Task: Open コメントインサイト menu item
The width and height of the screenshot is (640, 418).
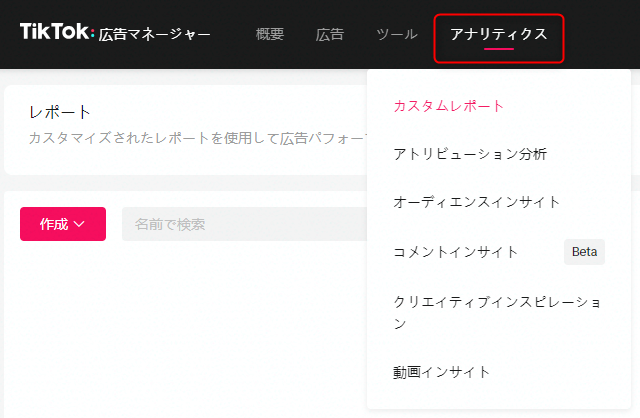Action: point(455,252)
